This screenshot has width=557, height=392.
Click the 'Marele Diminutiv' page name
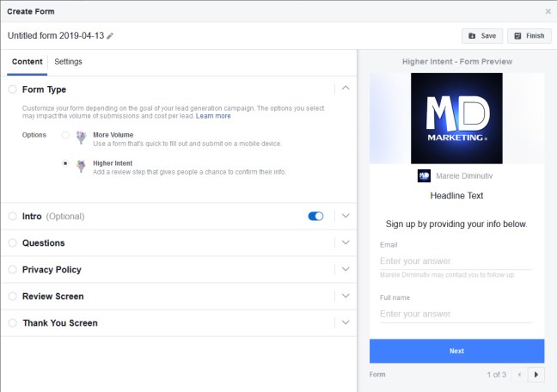tap(464, 176)
